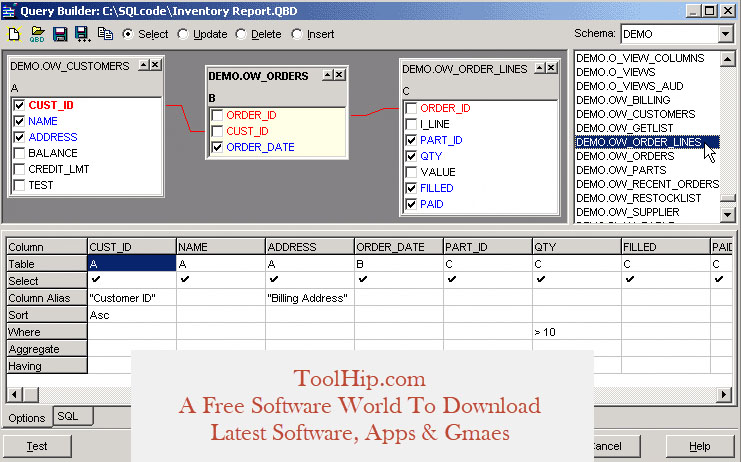741x462 pixels.
Task: Switch to the Options tab
Action: (26, 418)
